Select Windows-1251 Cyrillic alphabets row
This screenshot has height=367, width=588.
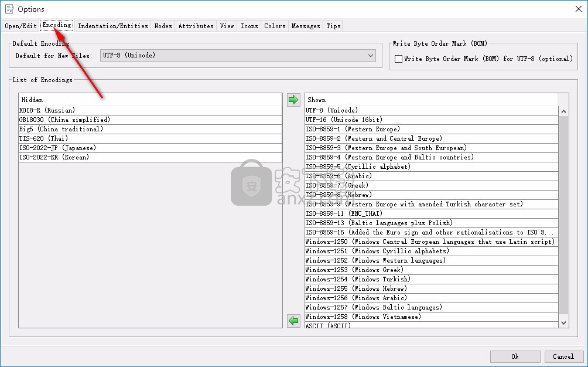coord(432,251)
